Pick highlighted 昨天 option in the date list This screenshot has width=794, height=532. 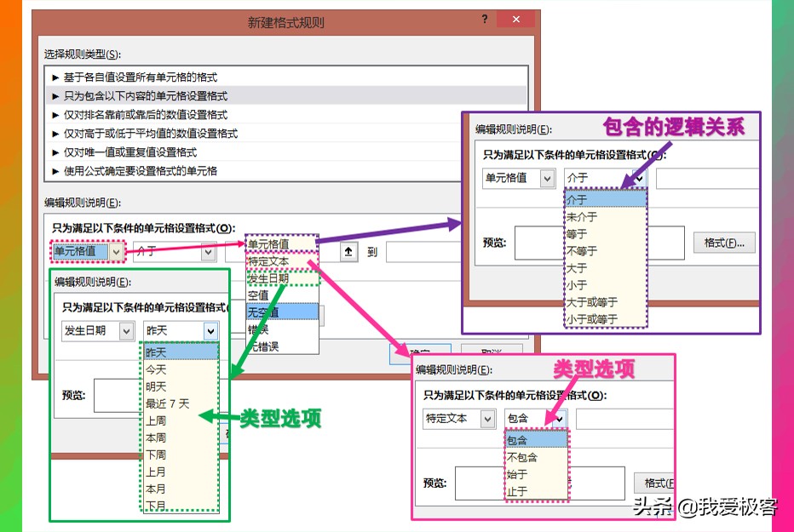tap(181, 352)
